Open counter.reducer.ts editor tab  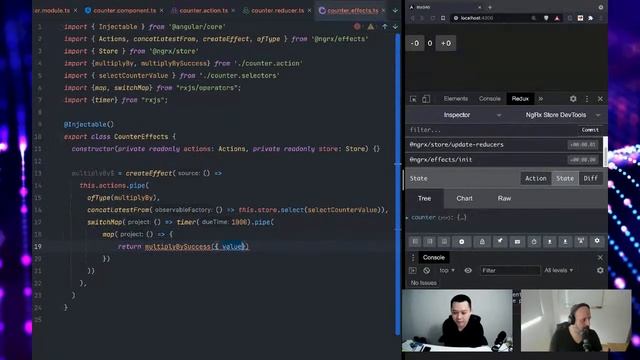click(x=277, y=11)
